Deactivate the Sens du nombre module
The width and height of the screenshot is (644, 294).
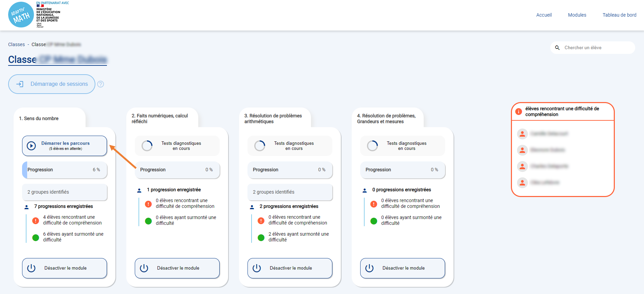click(65, 268)
